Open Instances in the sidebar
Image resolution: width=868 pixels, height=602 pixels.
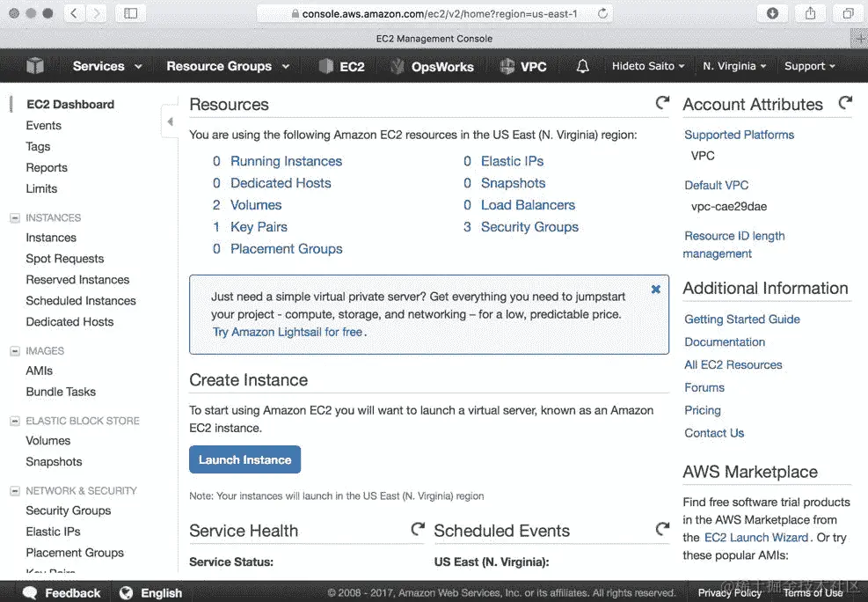pos(51,238)
